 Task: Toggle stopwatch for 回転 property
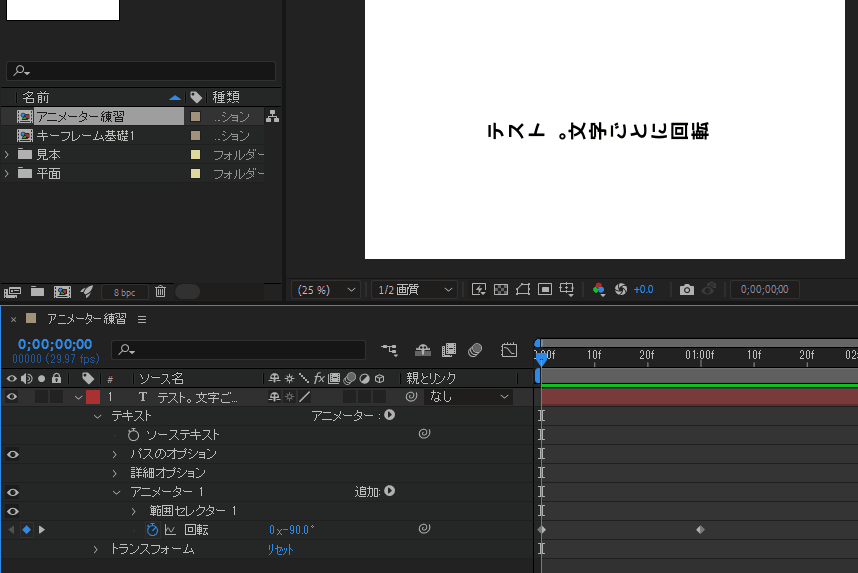coord(152,529)
